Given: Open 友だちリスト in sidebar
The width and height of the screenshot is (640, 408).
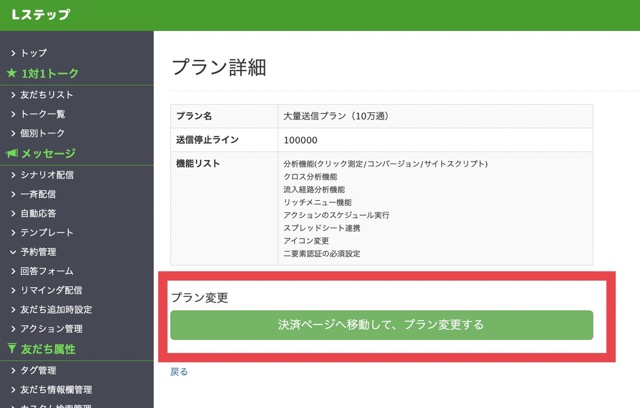Looking at the screenshot, I should click(x=47, y=95).
